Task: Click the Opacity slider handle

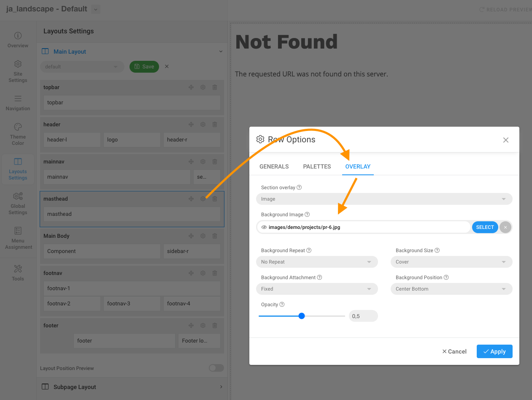Action: click(302, 316)
